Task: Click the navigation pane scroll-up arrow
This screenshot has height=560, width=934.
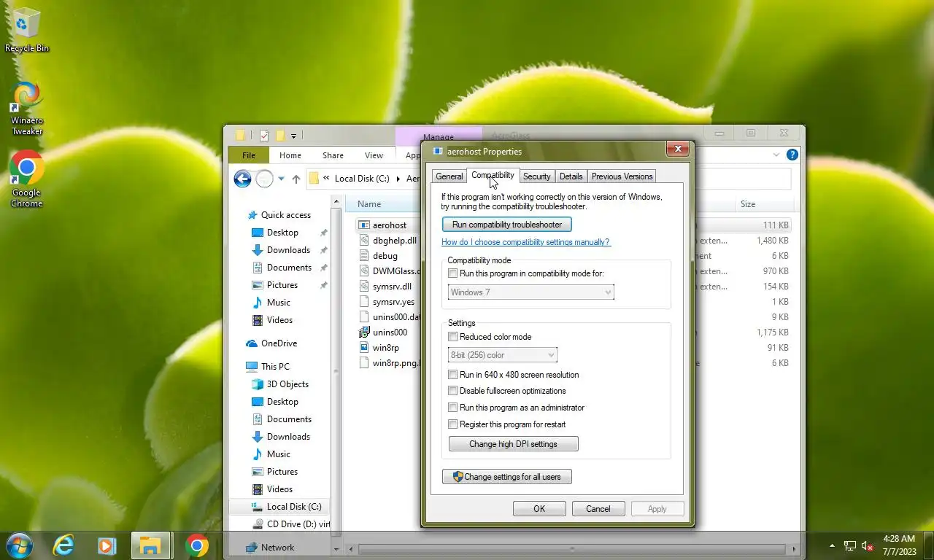Action: pyautogui.click(x=336, y=202)
